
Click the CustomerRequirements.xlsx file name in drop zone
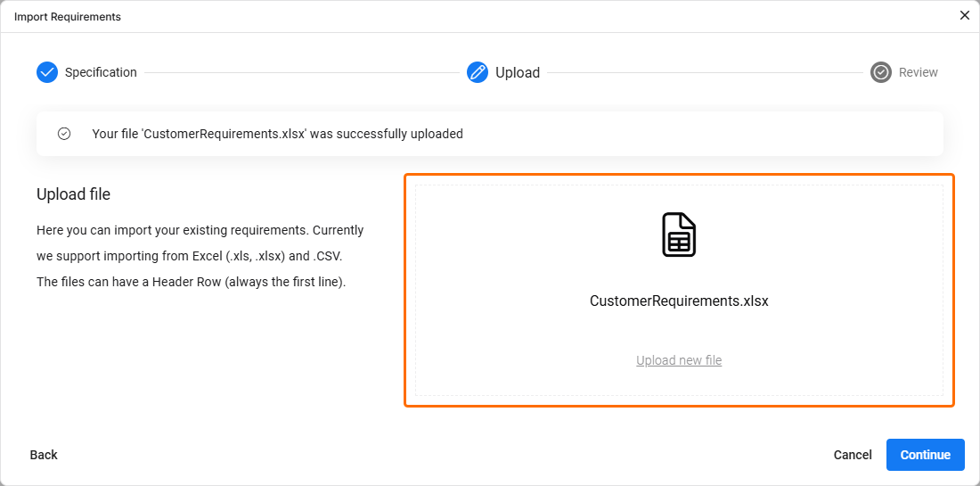(679, 301)
